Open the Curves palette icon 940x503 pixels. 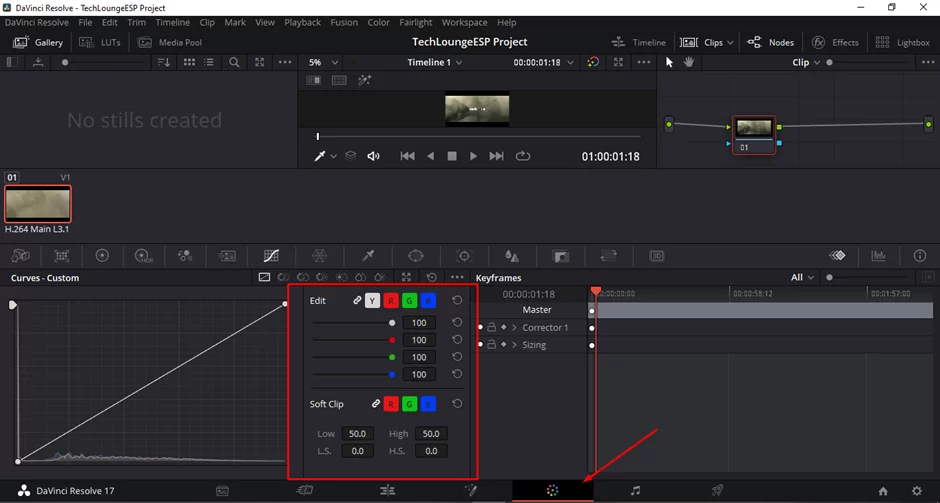point(271,256)
